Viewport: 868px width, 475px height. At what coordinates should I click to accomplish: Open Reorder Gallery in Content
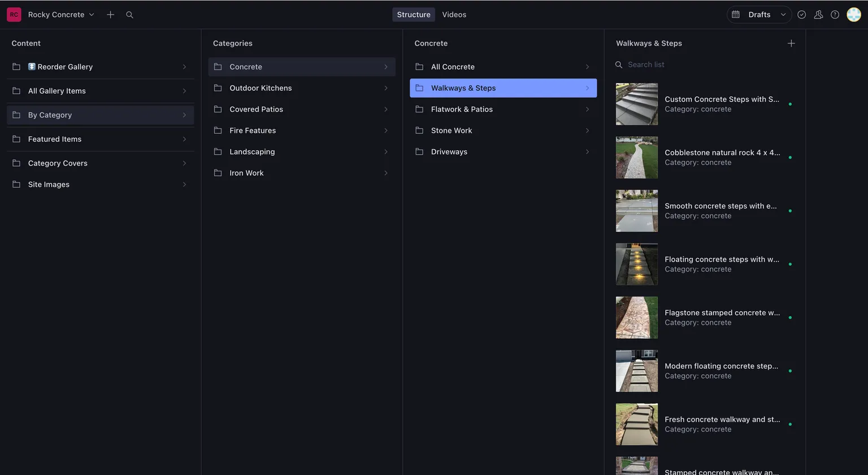101,67
